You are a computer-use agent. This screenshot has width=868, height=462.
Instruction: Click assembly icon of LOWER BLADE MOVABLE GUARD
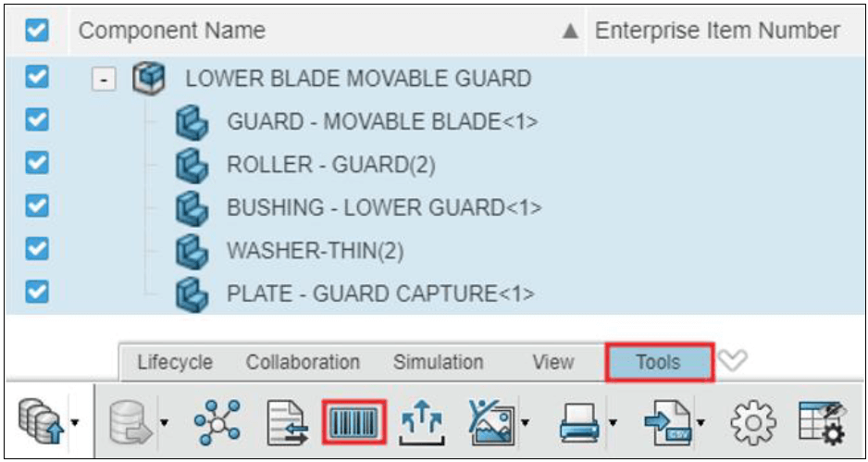click(148, 78)
